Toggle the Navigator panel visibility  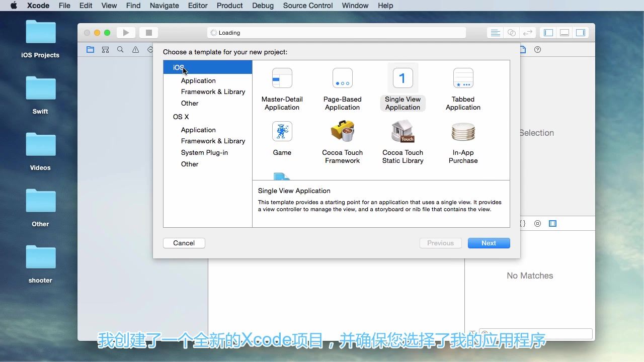(x=548, y=33)
